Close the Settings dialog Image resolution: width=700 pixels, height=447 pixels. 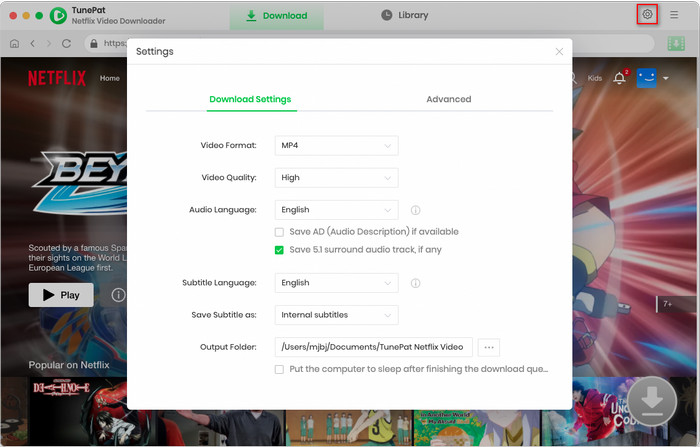point(559,51)
